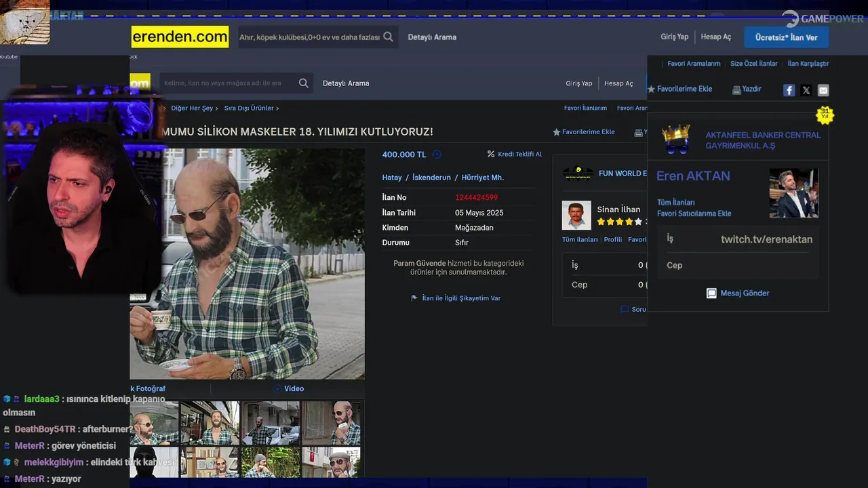Click the Mesaj Gönder message icon
The image size is (868, 488).
[711, 293]
